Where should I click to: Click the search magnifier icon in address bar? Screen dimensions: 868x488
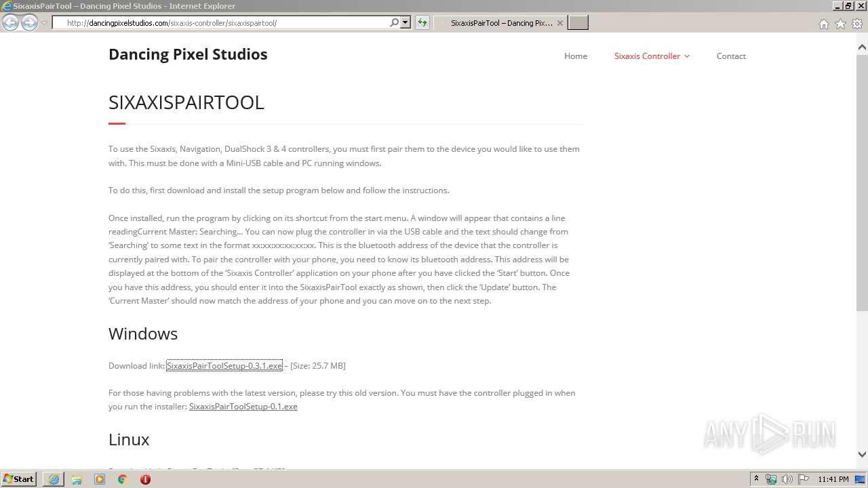395,23
